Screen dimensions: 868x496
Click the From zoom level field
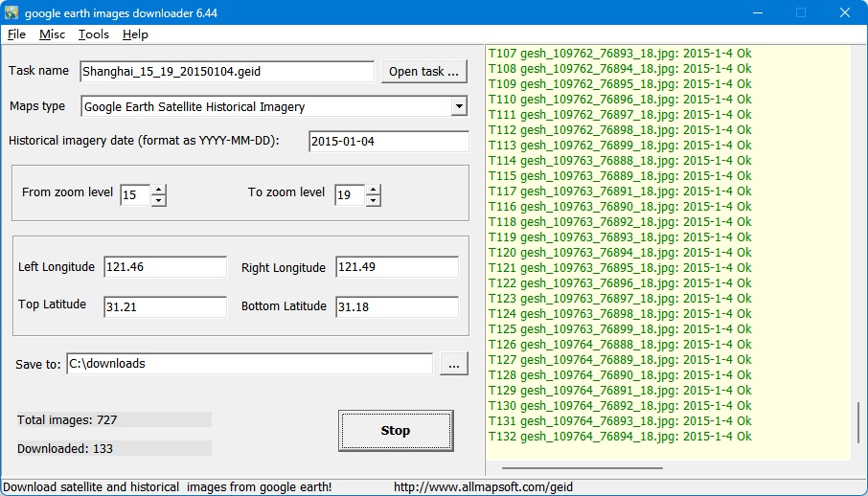coord(136,195)
